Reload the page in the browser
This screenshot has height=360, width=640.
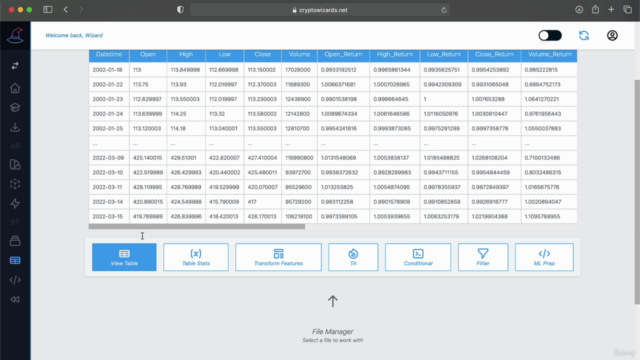[444, 10]
